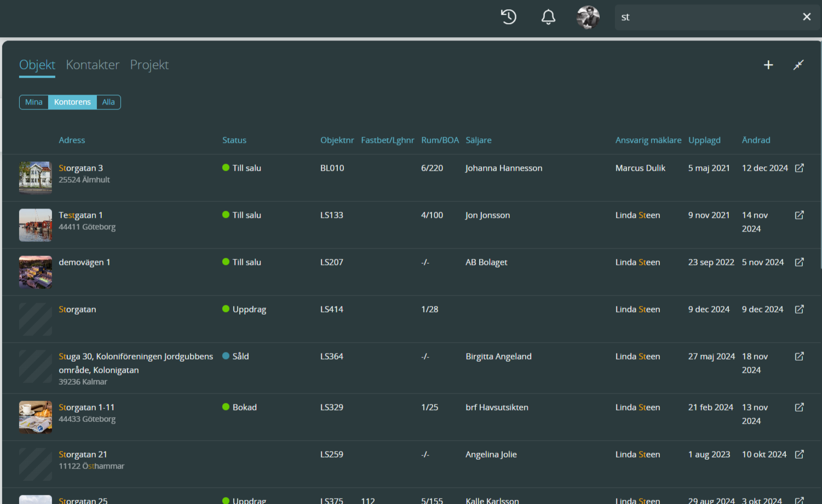Click seller Angelina Jolie
Image resolution: width=822 pixels, height=504 pixels.
491,454
